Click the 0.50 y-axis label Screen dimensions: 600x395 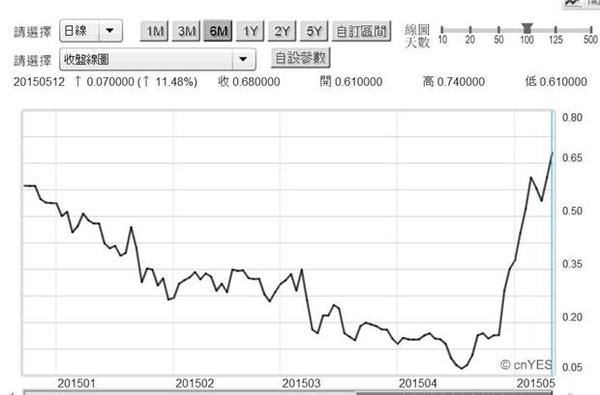(x=572, y=211)
